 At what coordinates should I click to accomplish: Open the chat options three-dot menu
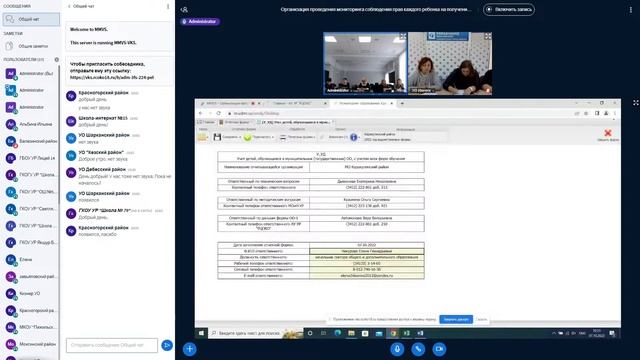click(x=168, y=6)
